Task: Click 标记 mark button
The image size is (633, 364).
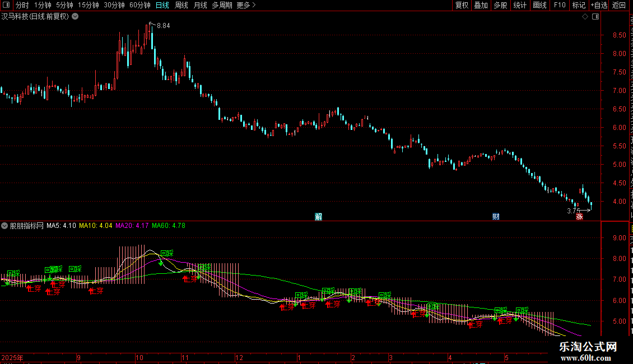Action: tap(579, 5)
